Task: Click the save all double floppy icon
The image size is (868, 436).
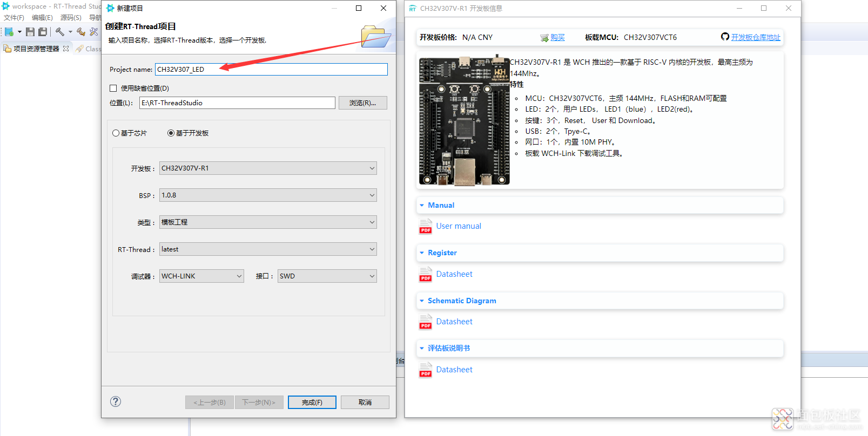Action: click(43, 32)
